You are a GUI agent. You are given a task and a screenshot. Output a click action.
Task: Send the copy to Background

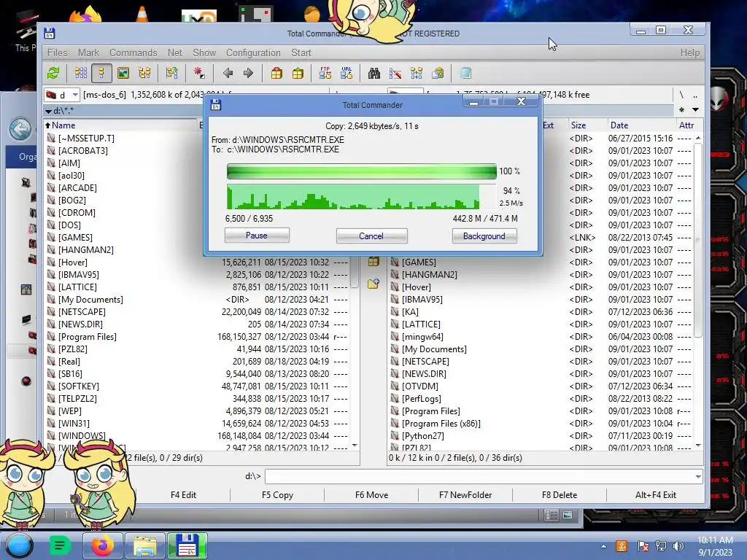484,236
